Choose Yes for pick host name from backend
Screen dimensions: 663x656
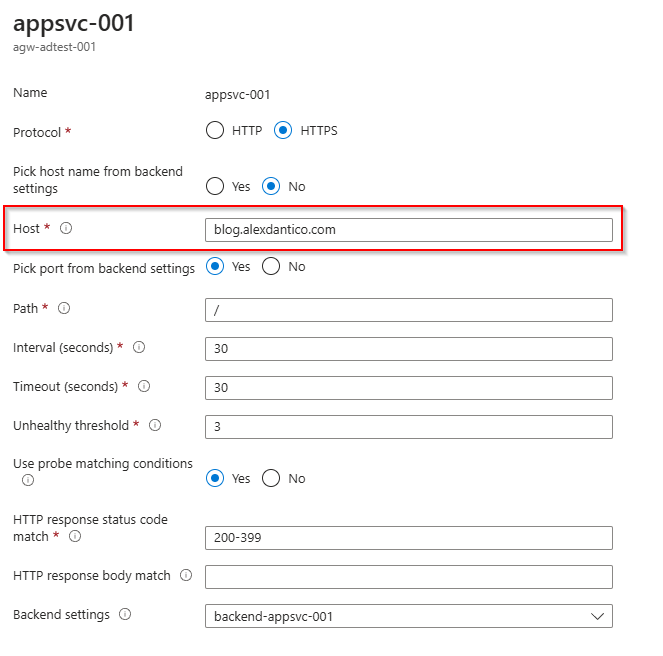[x=214, y=186]
